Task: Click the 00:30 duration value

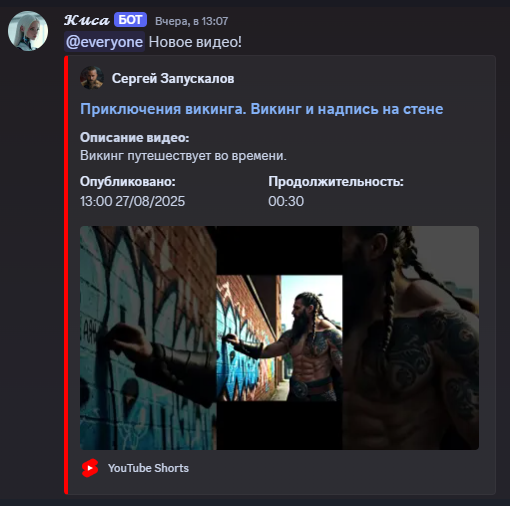Action: coord(286,201)
